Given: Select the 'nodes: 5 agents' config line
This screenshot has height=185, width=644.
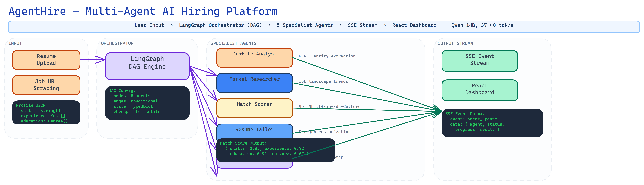Looking at the screenshot, I should pyautogui.click(x=132, y=96).
